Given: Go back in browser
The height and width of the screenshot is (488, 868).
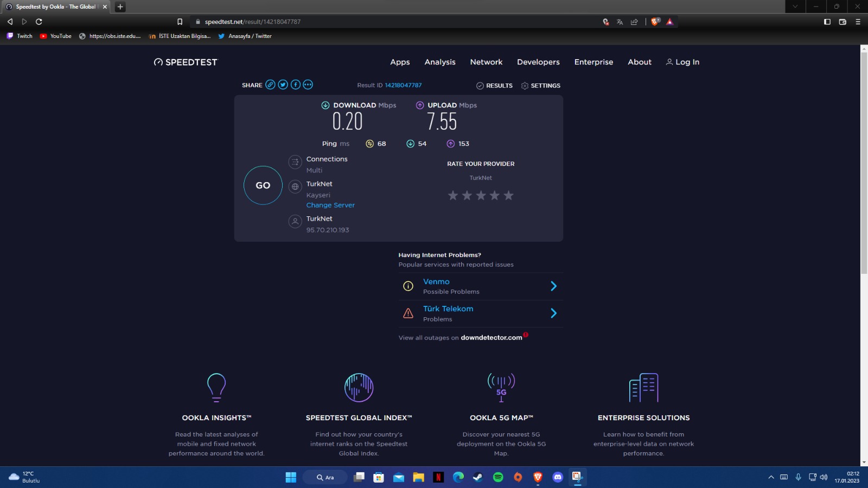Looking at the screenshot, I should (10, 22).
